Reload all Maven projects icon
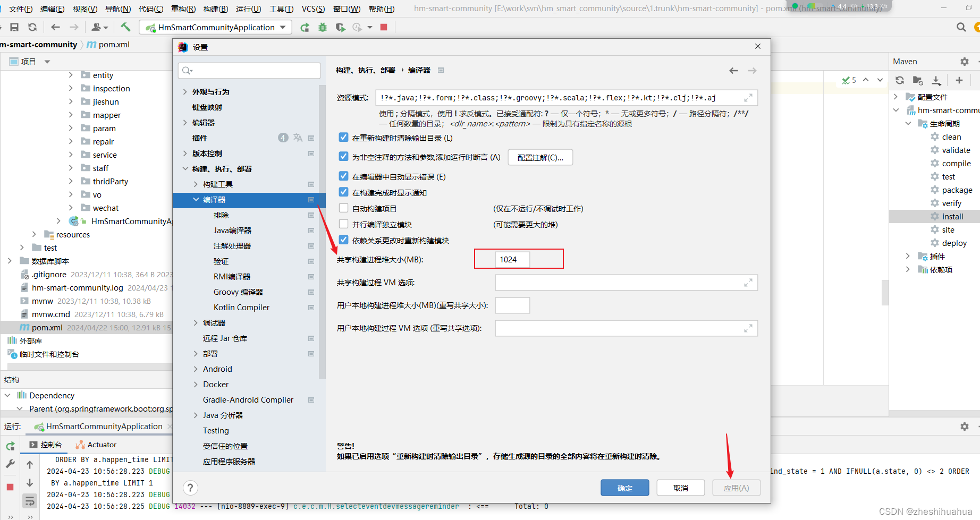 tap(900, 80)
